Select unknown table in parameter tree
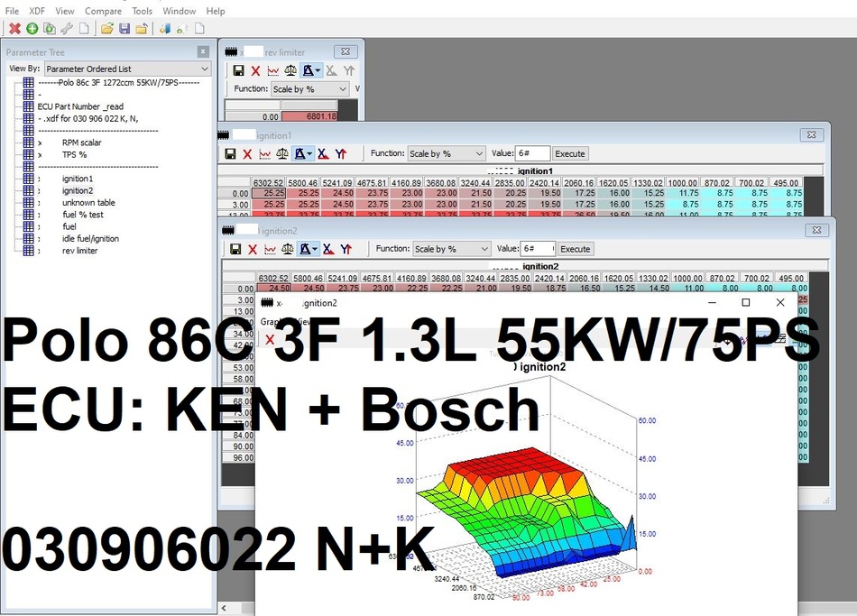This screenshot has width=857, height=616. [x=88, y=203]
